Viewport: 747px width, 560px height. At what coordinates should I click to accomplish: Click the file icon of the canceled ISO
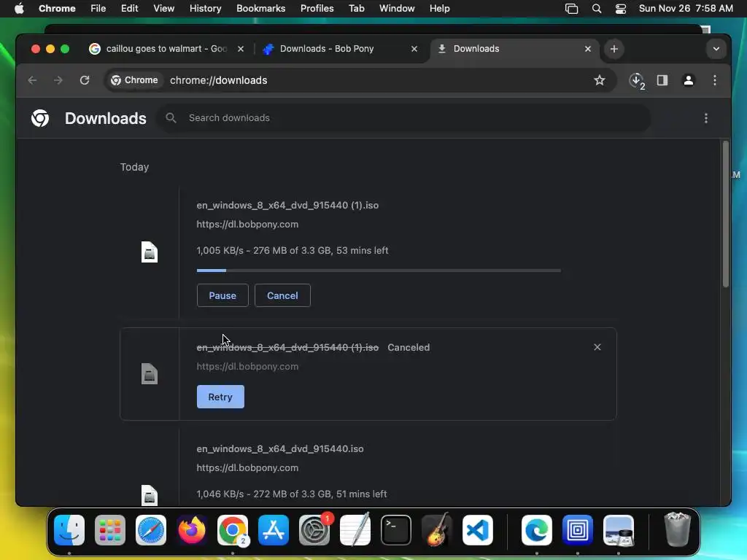tap(150, 374)
